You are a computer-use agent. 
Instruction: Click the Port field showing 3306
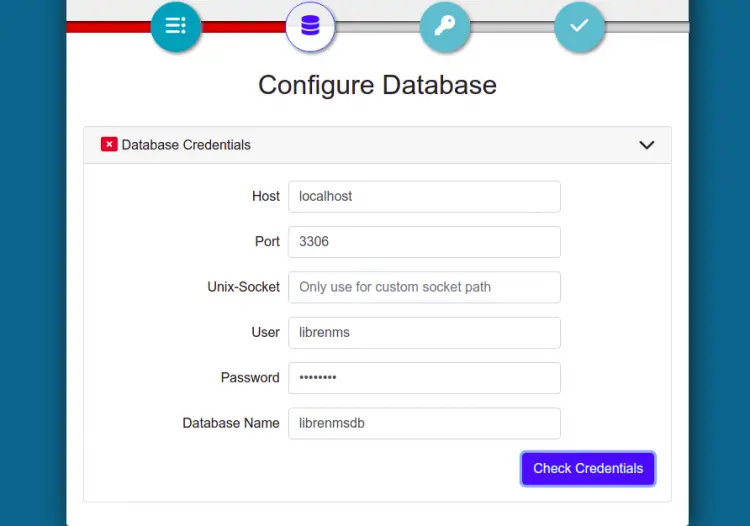[424, 242]
